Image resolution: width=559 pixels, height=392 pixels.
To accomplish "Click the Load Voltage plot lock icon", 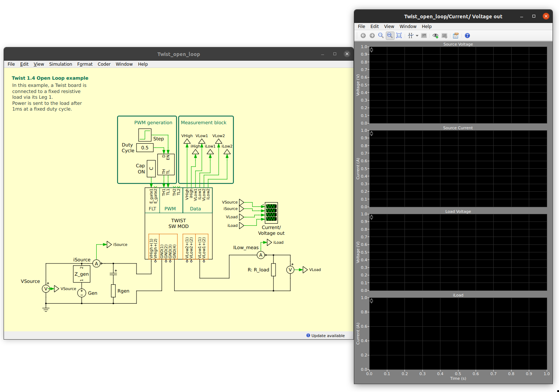I will [x=371, y=217].
